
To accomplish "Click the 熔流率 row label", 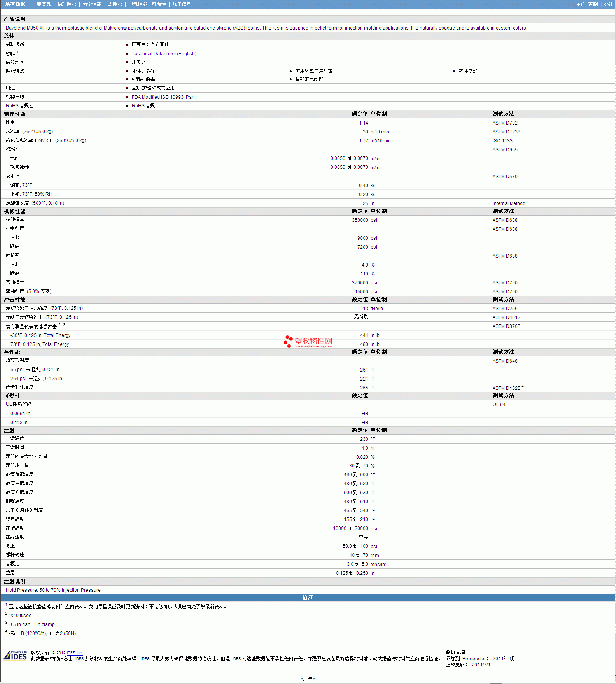I will tap(29, 132).
